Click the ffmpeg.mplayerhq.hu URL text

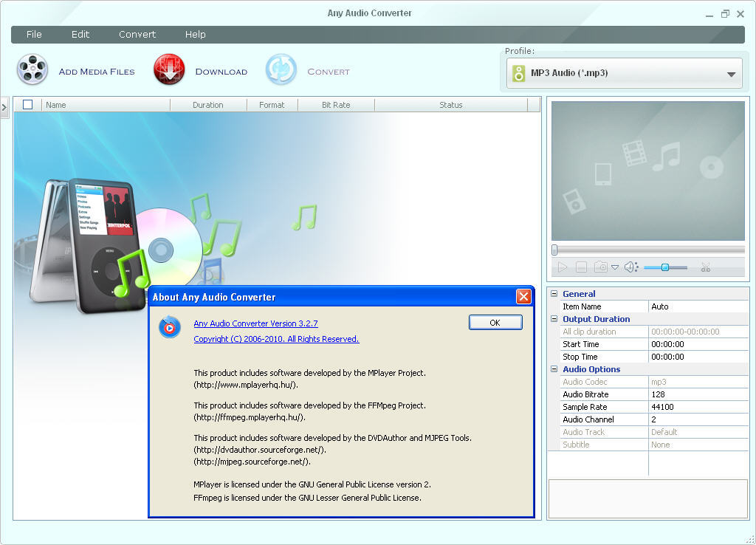pos(250,417)
